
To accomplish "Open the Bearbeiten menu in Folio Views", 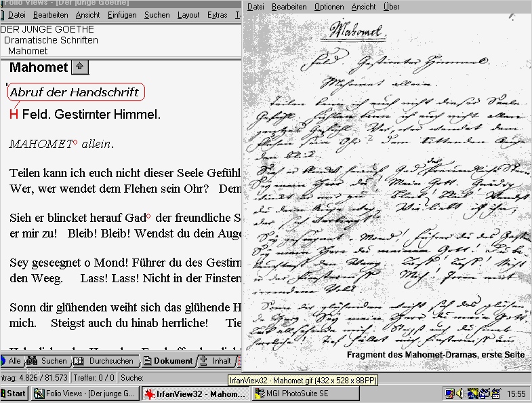I will click(x=51, y=15).
